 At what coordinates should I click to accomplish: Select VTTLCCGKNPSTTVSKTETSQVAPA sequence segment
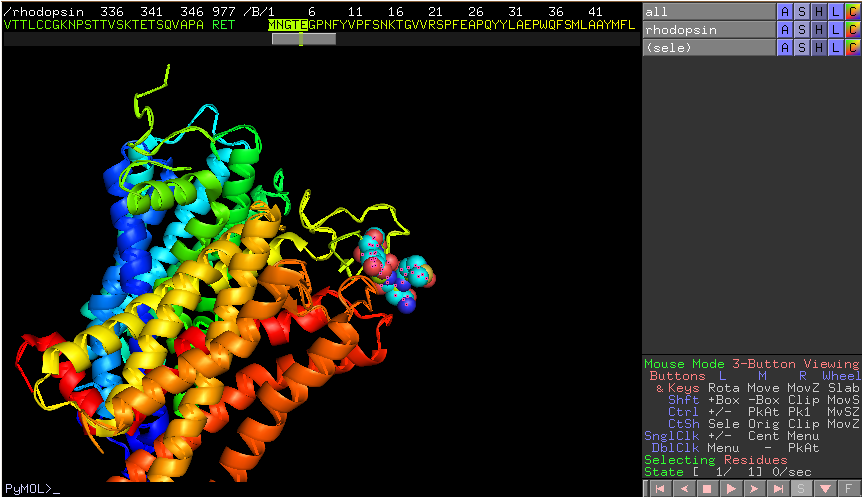[x=103, y=25]
